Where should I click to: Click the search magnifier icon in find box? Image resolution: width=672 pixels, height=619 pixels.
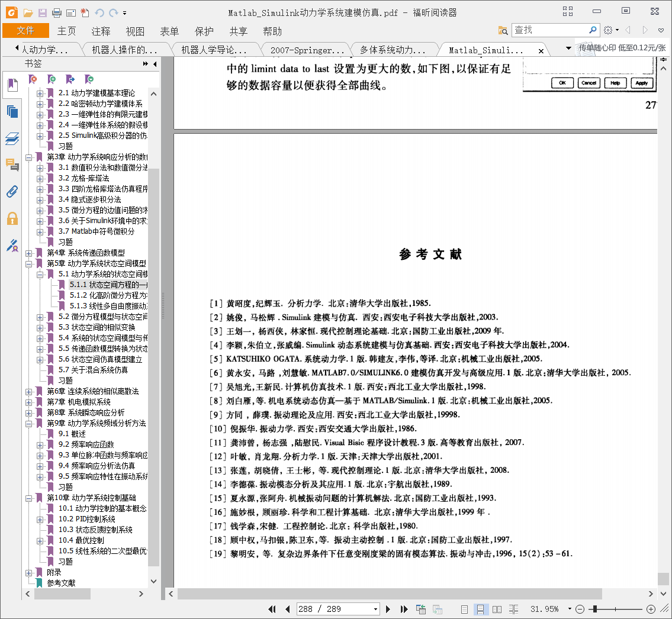coord(593,30)
